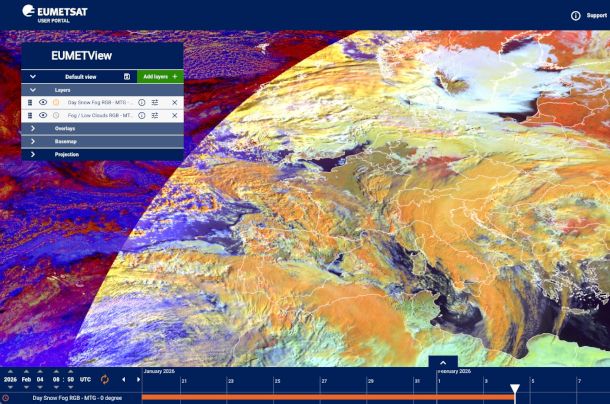
Task: Open the EUMETSAT User Portal logo link
Action: [x=55, y=13]
